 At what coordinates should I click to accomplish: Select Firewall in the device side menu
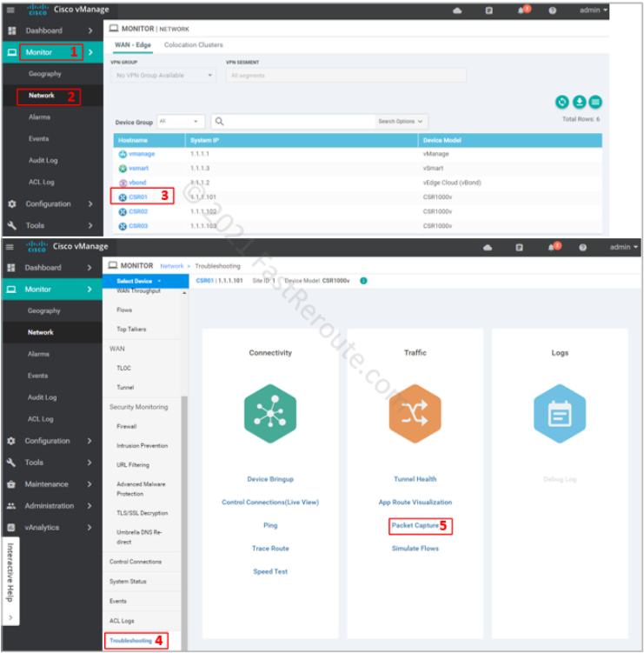pos(127,426)
